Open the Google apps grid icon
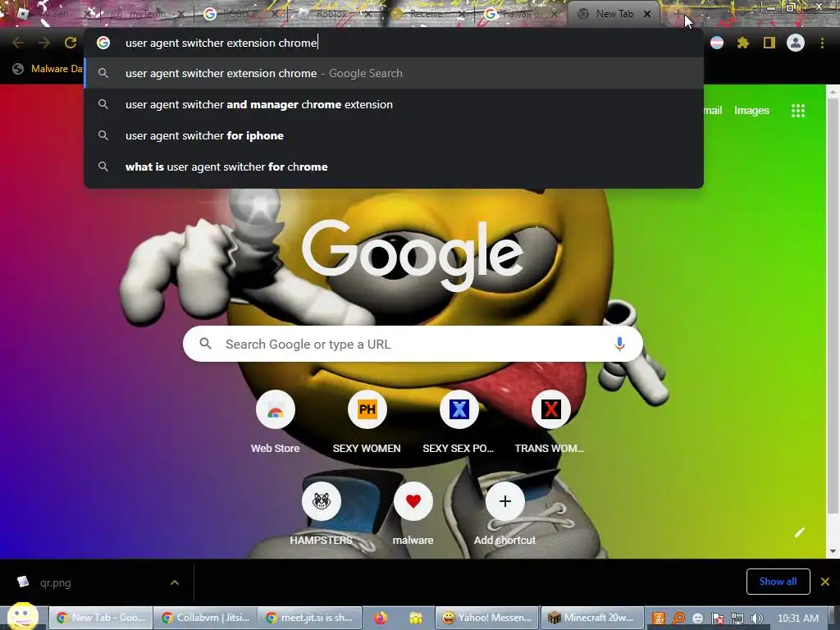The width and height of the screenshot is (840, 630). coord(798,111)
